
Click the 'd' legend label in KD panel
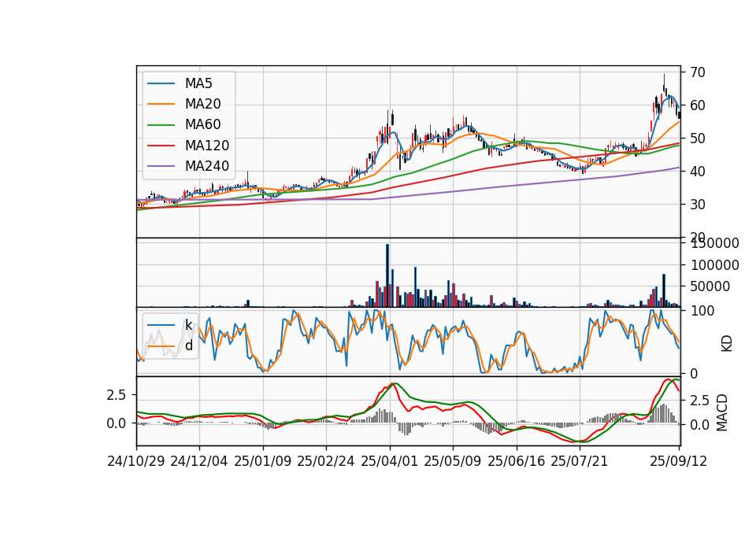(189, 345)
